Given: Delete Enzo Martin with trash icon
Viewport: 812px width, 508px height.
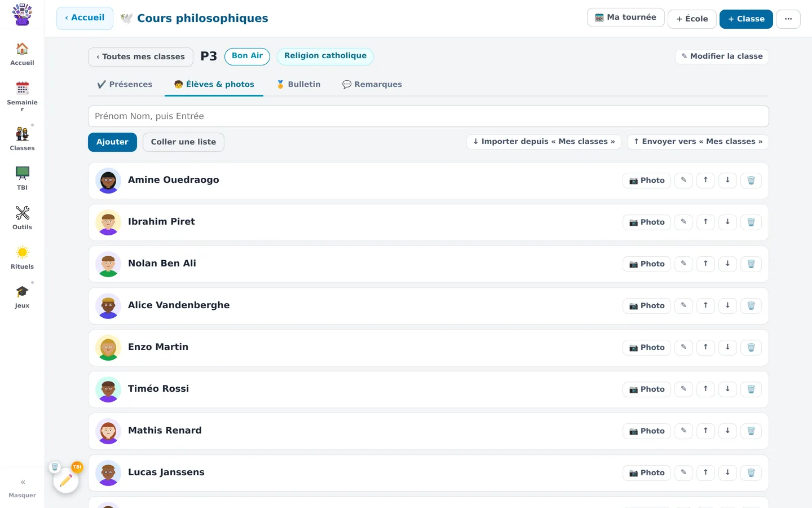Looking at the screenshot, I should (751, 348).
